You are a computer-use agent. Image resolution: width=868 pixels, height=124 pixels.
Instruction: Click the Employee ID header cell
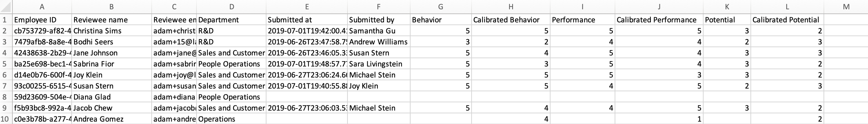click(x=42, y=20)
